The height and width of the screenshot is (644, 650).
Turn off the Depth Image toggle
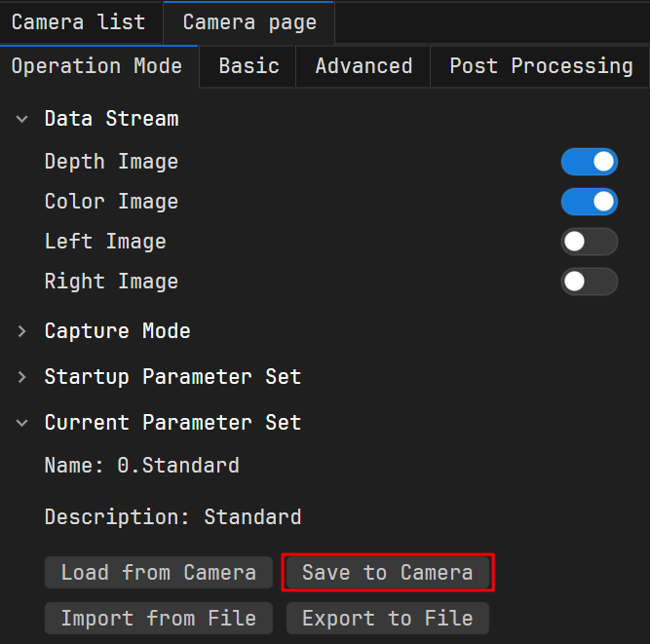pos(589,162)
